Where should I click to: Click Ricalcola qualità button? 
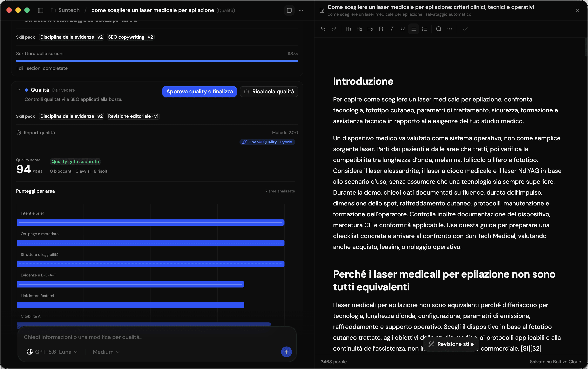(269, 91)
